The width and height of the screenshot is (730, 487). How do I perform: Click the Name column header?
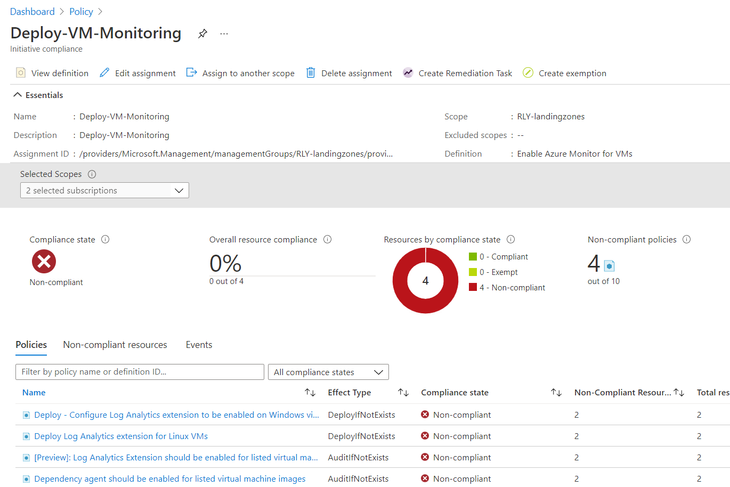coord(34,392)
